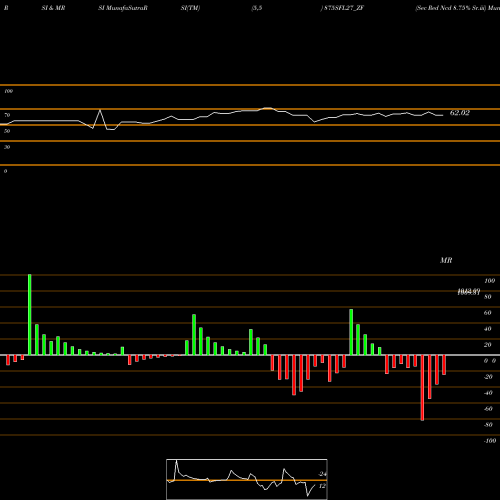Screen dimensions: 500x500
Task: Click the '30' level label on RSI axis
Action: [x=7, y=147]
